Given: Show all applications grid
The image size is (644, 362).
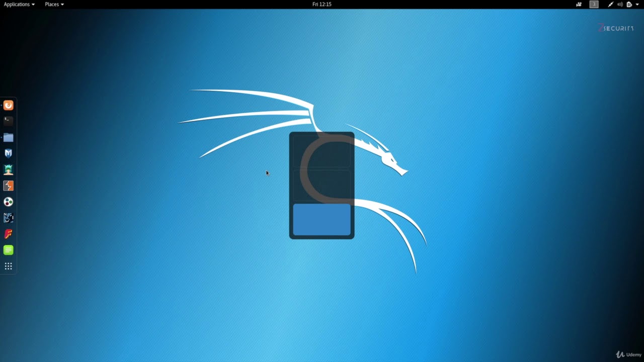Looking at the screenshot, I should [8, 266].
